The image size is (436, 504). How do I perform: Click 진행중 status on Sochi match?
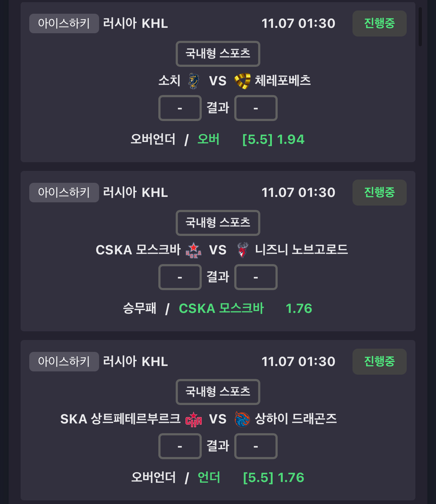(x=379, y=23)
